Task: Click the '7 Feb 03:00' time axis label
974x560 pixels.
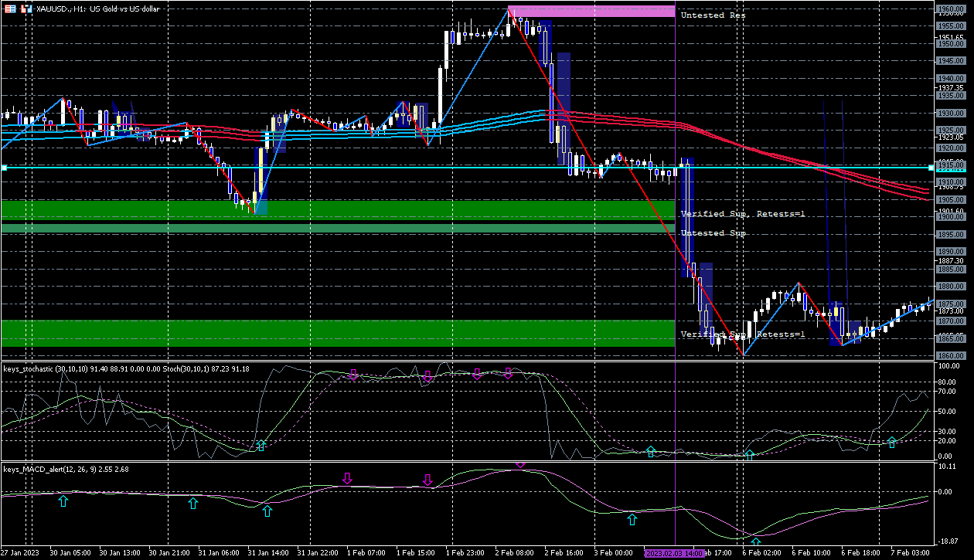Action: (911, 553)
